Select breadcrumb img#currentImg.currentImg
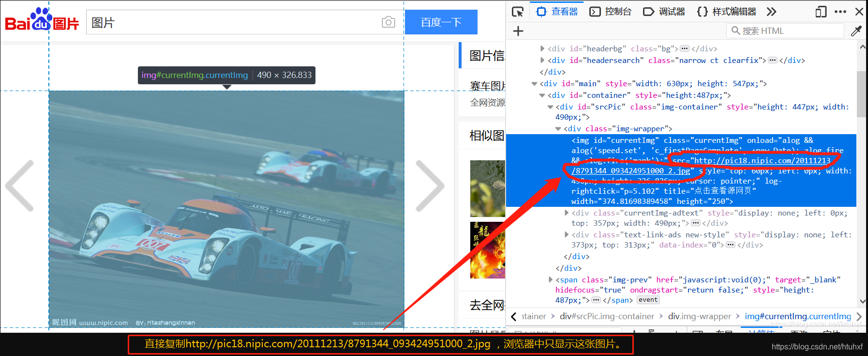Viewport: 868px width, 356px height. click(798, 316)
